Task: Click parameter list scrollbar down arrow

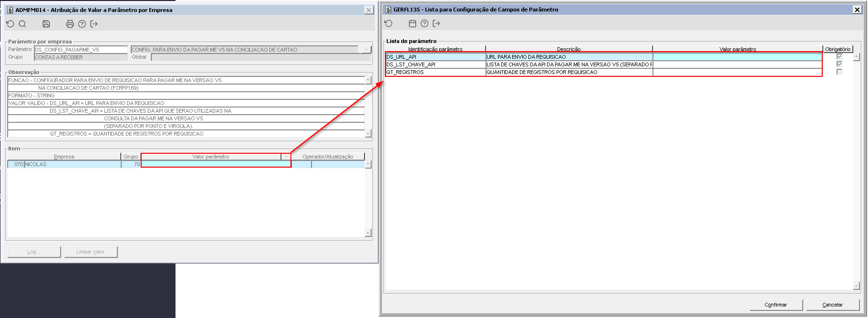Action: 857,286
